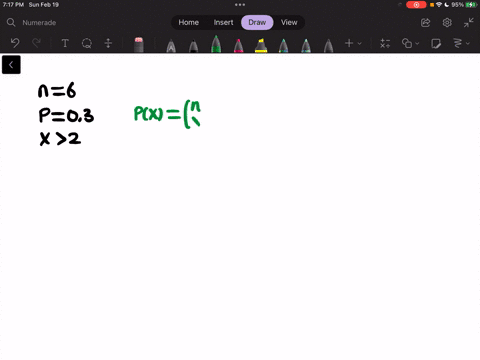Expand the add pen dropdown
This screenshot has height=360, width=480.
pyautogui.click(x=353, y=43)
